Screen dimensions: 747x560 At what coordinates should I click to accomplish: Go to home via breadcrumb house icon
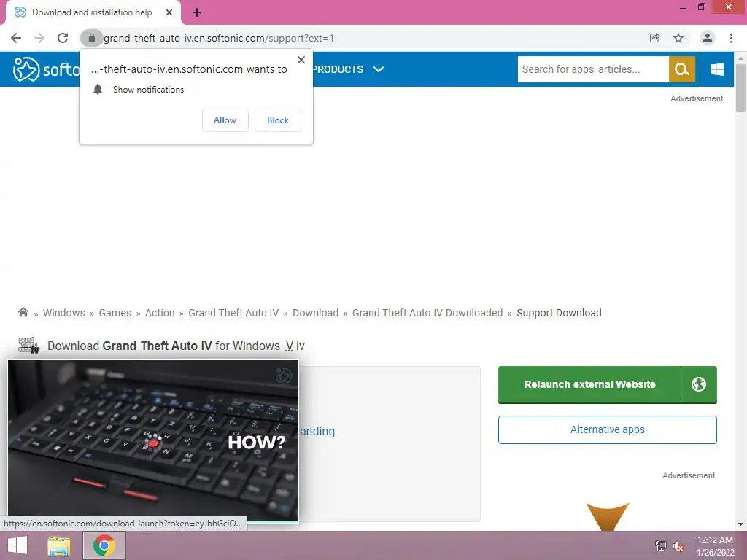pyautogui.click(x=23, y=312)
